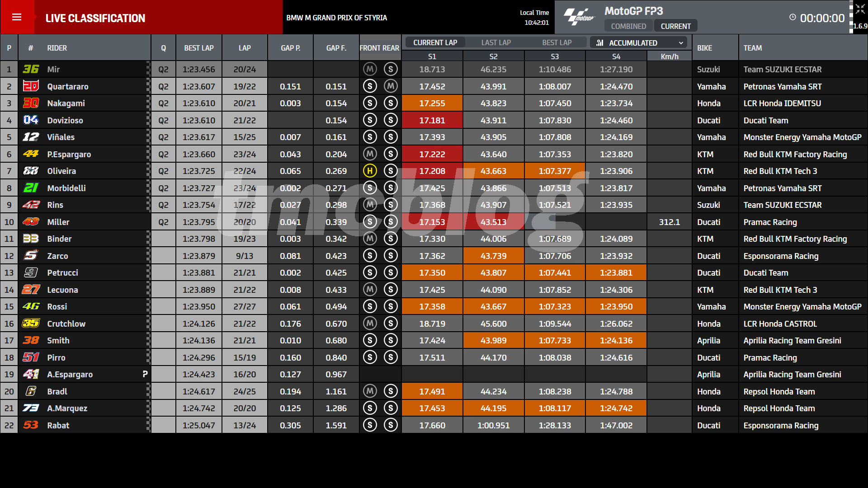Viewport: 868px width, 488px height.
Task: Click Rabat's number 53 badge
Action: click(31, 425)
